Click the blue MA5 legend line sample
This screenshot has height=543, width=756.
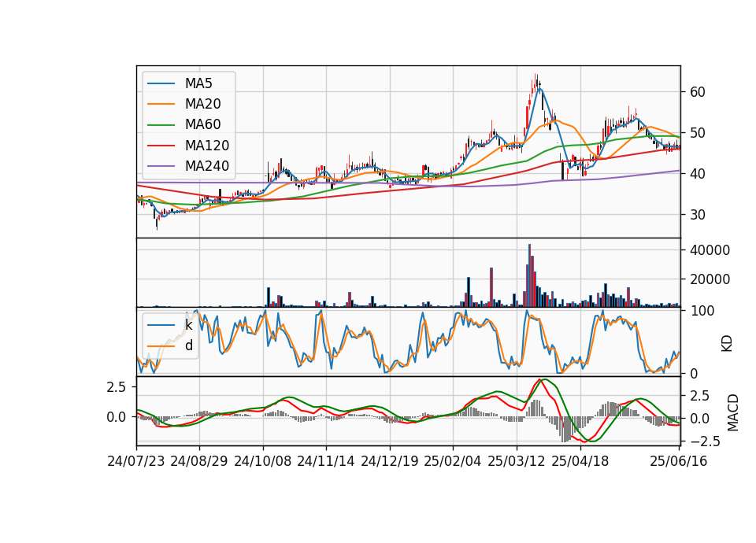pos(161,83)
